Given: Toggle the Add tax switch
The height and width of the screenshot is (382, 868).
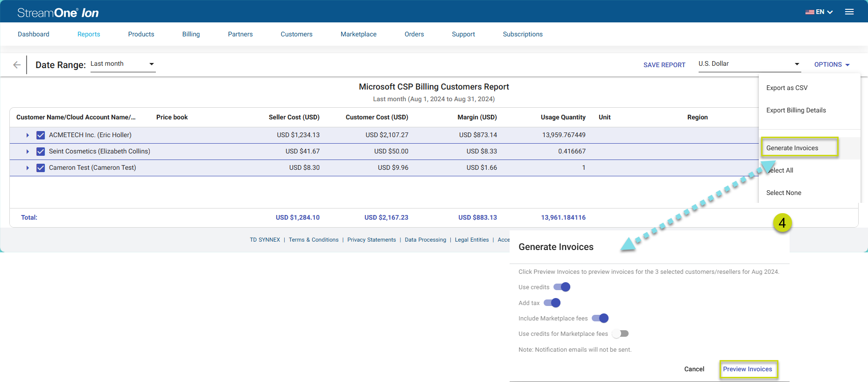Looking at the screenshot, I should [552, 303].
